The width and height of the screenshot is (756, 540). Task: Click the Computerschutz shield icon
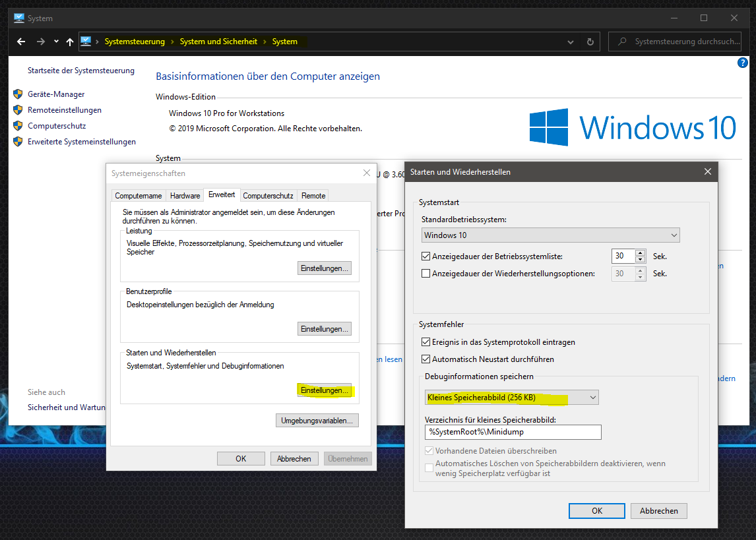(18, 126)
